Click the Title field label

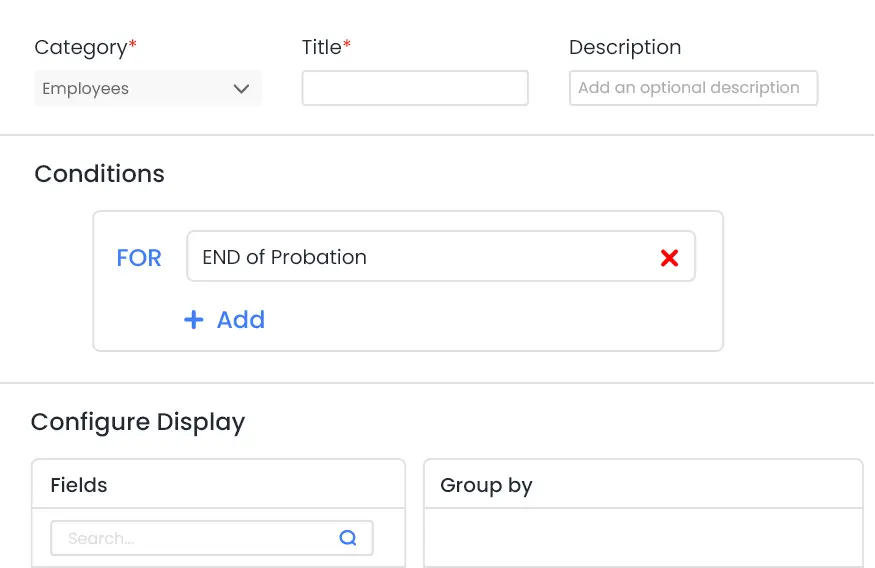323,47
